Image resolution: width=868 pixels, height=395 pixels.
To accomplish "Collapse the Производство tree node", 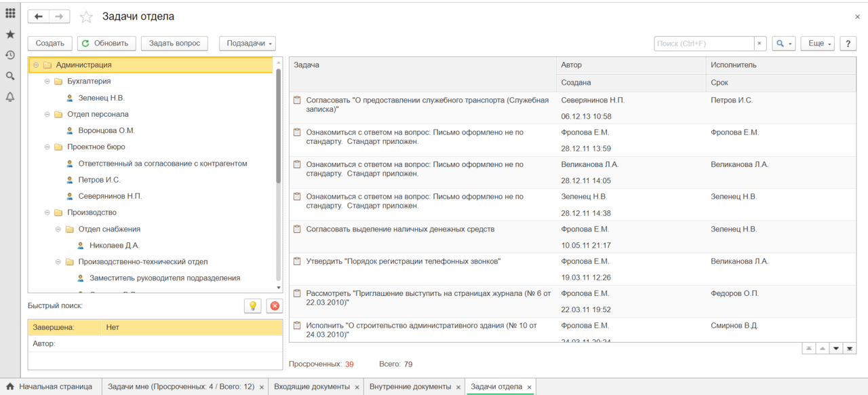I will pos(47,212).
